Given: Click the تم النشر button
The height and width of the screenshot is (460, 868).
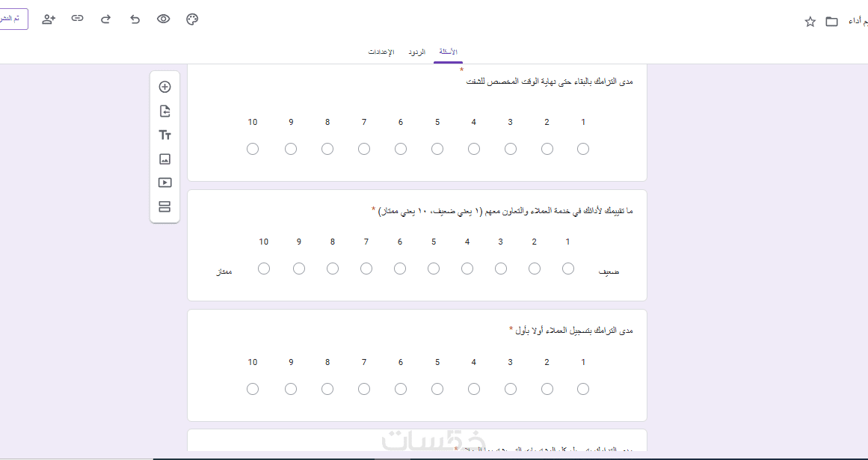Looking at the screenshot, I should (13, 19).
